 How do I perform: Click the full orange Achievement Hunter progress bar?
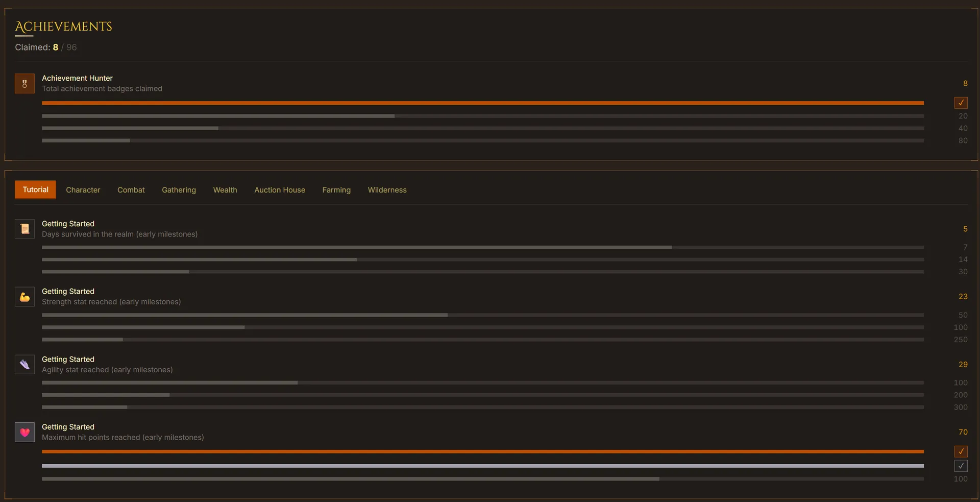(x=483, y=103)
